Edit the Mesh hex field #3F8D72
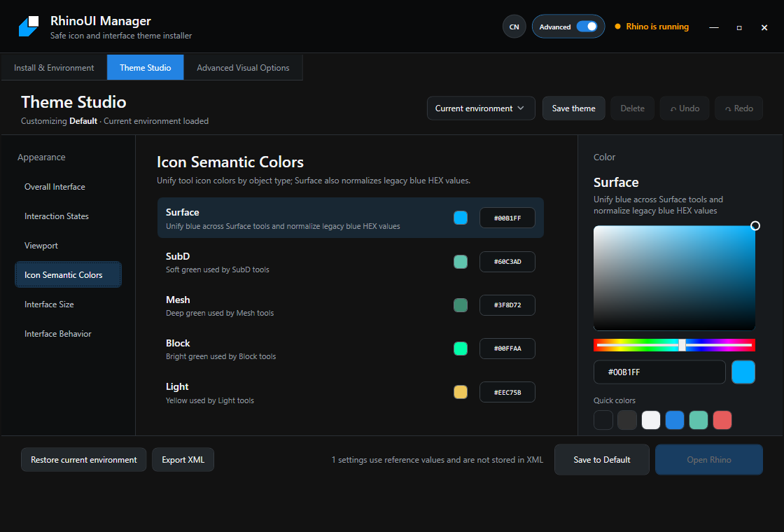 [x=507, y=305]
